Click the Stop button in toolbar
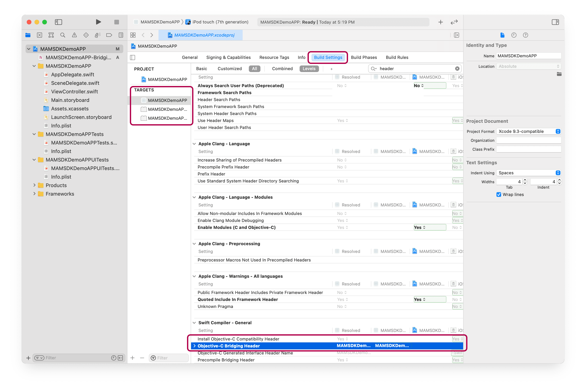The width and height of the screenshot is (586, 392). click(116, 22)
